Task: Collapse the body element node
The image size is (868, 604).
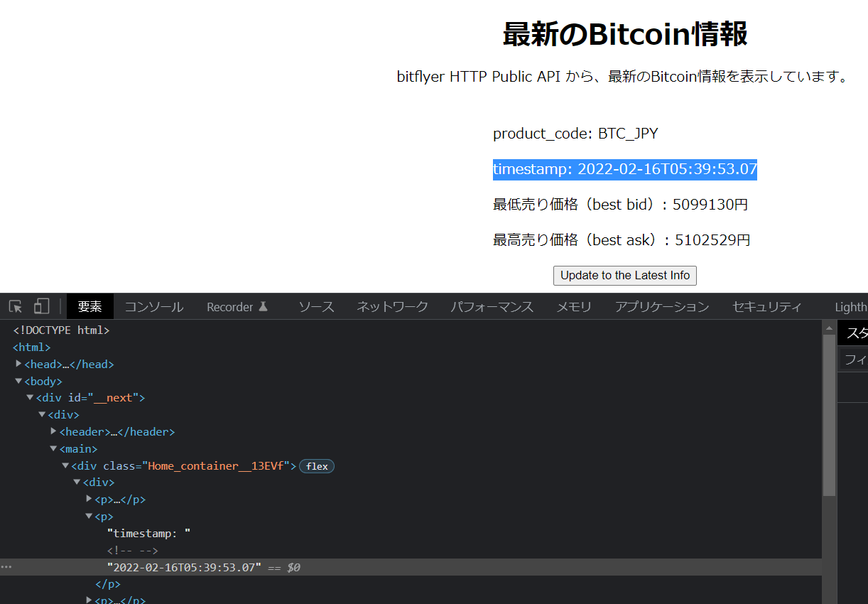Action: tap(18, 381)
